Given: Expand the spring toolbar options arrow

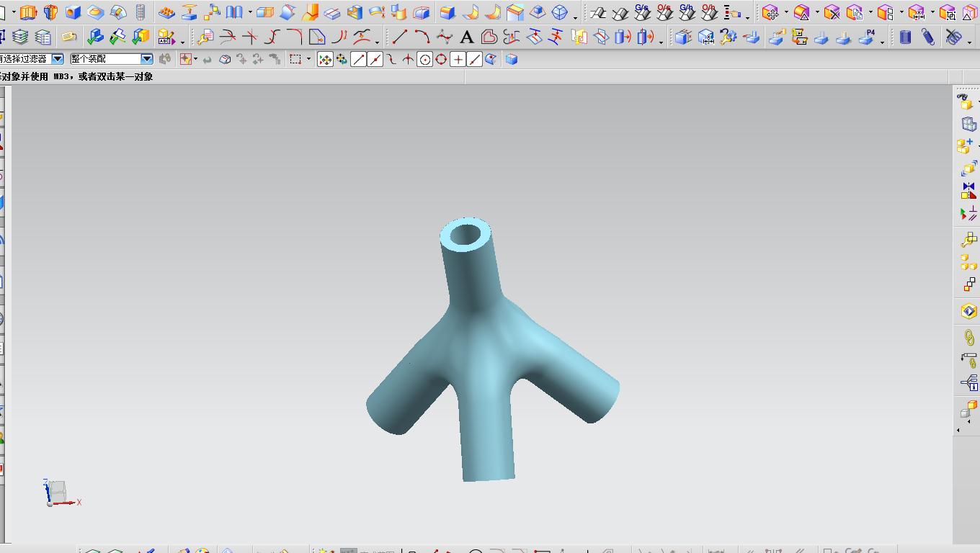Looking at the screenshot, I should (970, 42).
